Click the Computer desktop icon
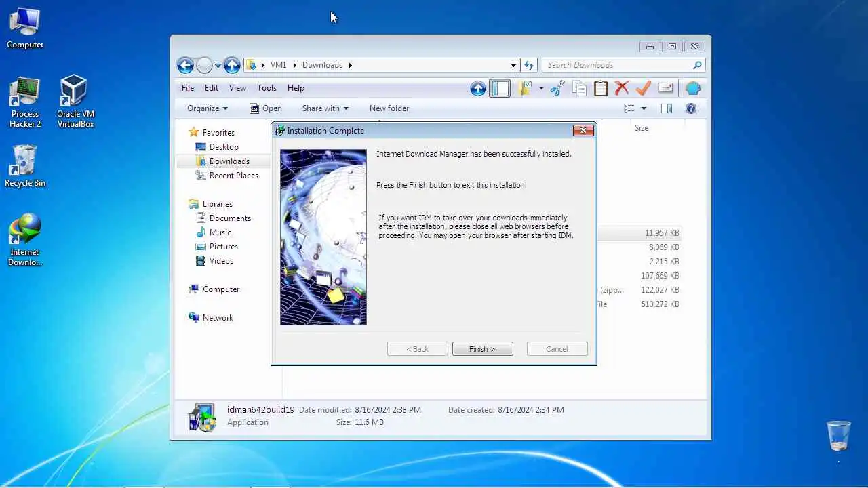 25,29
